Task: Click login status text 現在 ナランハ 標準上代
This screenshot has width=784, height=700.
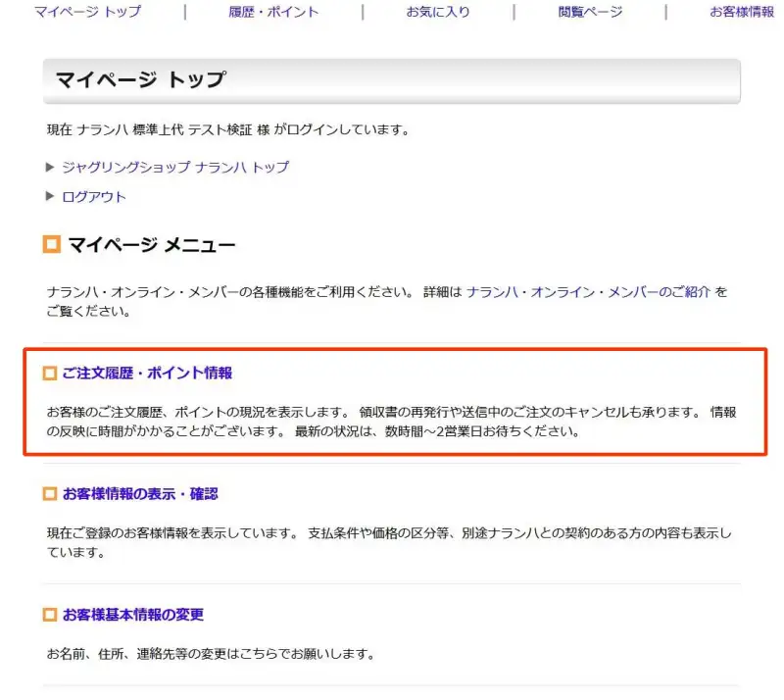Action: (x=229, y=130)
